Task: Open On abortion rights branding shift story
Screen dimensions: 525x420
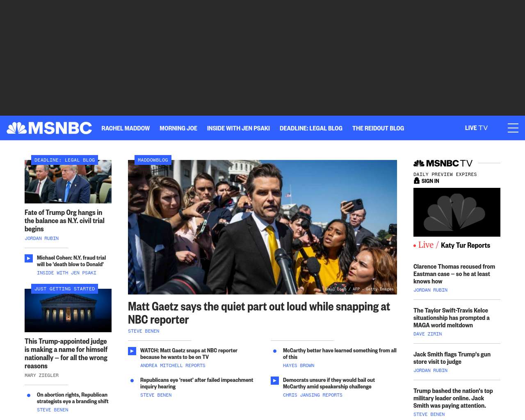Action: 73,398
